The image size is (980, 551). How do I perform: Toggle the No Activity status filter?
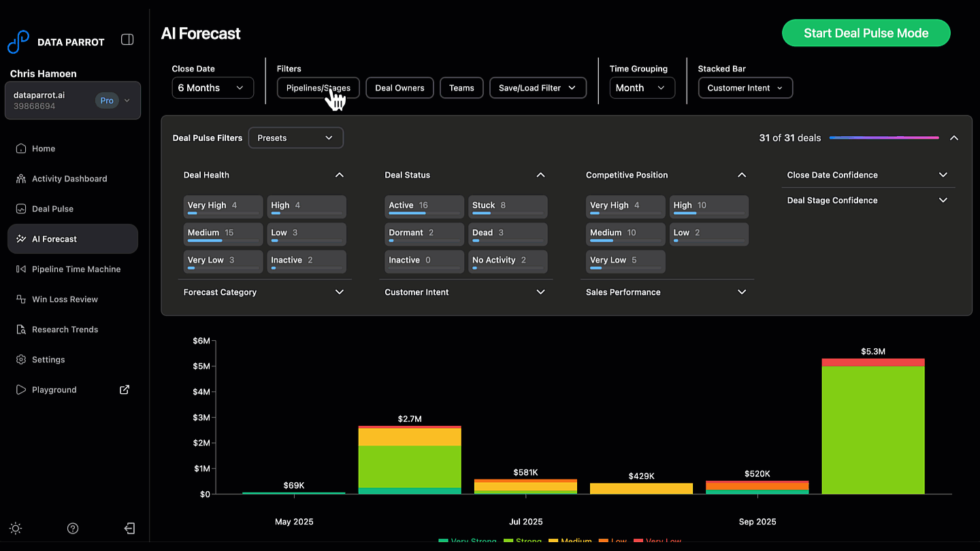508,261
